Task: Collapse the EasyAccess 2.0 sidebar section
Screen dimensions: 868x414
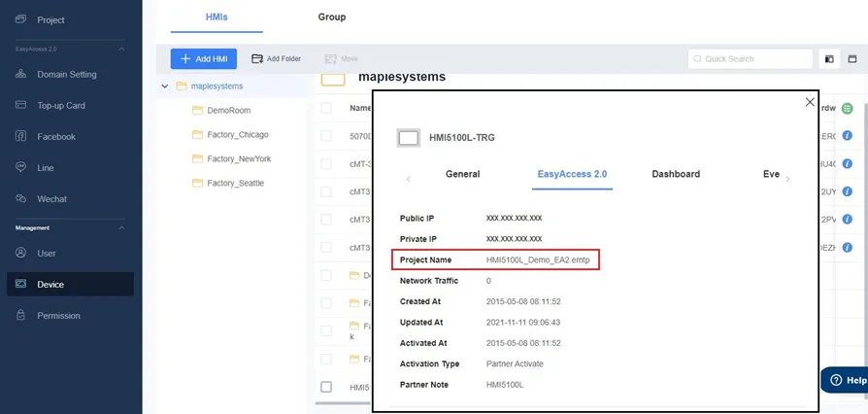Action: pos(121,50)
